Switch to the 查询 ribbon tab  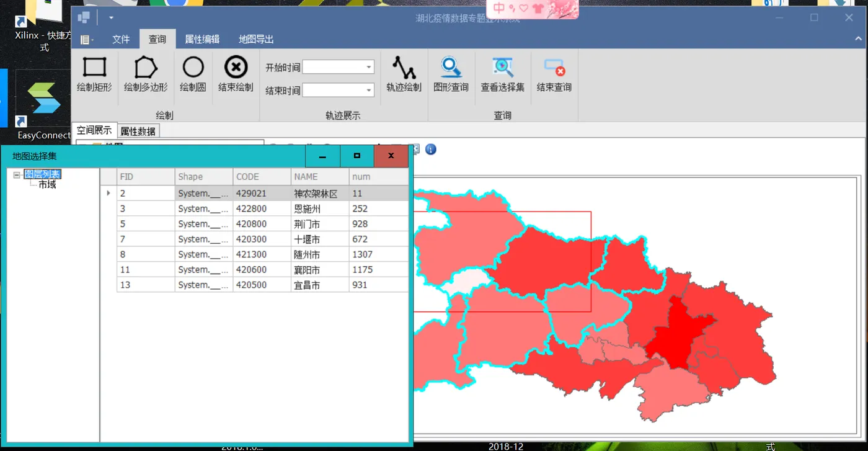157,39
